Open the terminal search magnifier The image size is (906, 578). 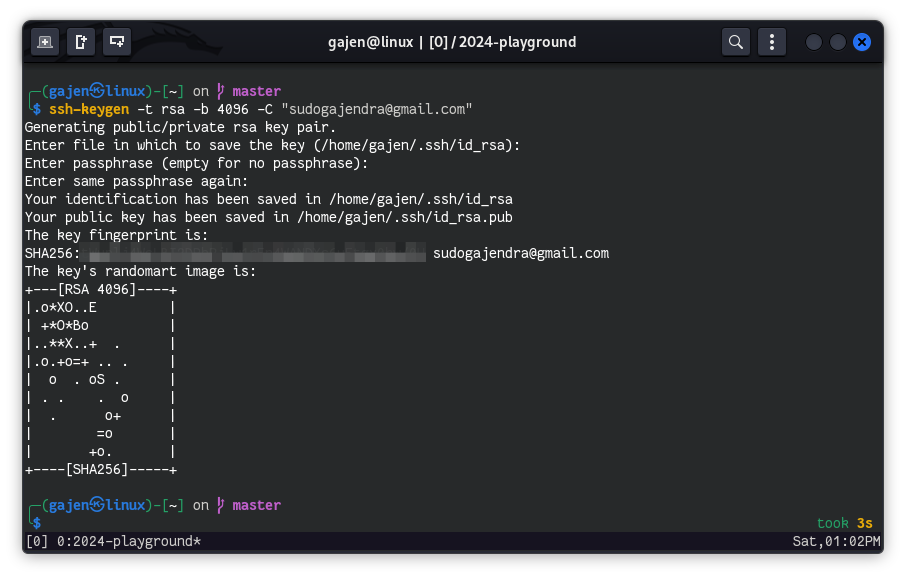click(736, 42)
